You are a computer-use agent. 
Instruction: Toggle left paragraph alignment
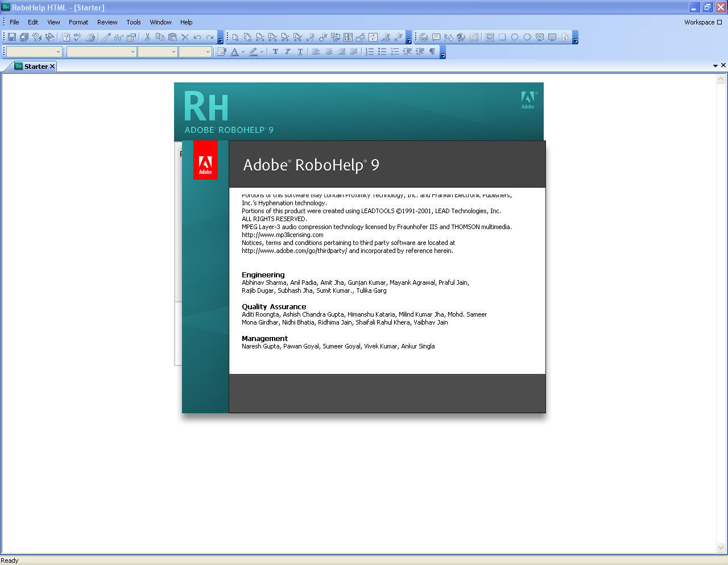pyautogui.click(x=316, y=52)
